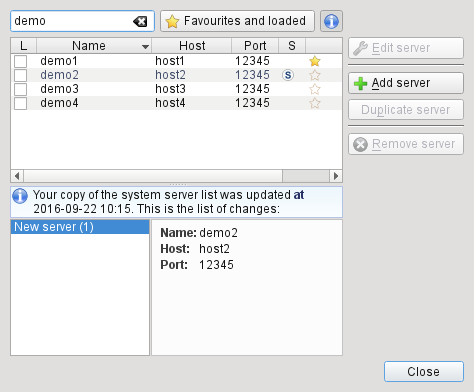Select the New server (1) change entry
Viewport: 474px width, 392px height.
click(80, 227)
